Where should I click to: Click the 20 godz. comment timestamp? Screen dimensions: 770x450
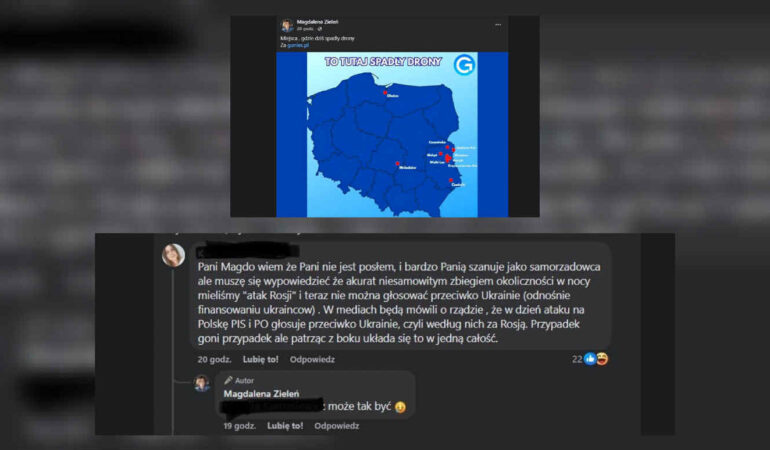coord(214,360)
